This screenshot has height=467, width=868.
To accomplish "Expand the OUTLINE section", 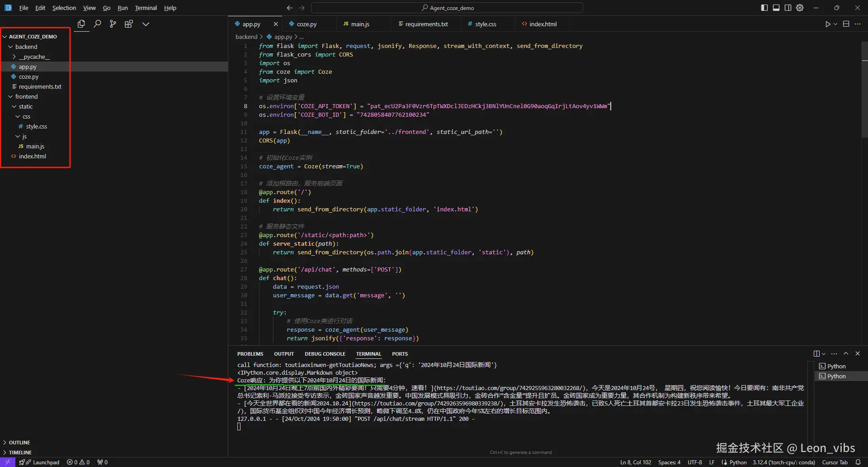I will click(x=19, y=442).
